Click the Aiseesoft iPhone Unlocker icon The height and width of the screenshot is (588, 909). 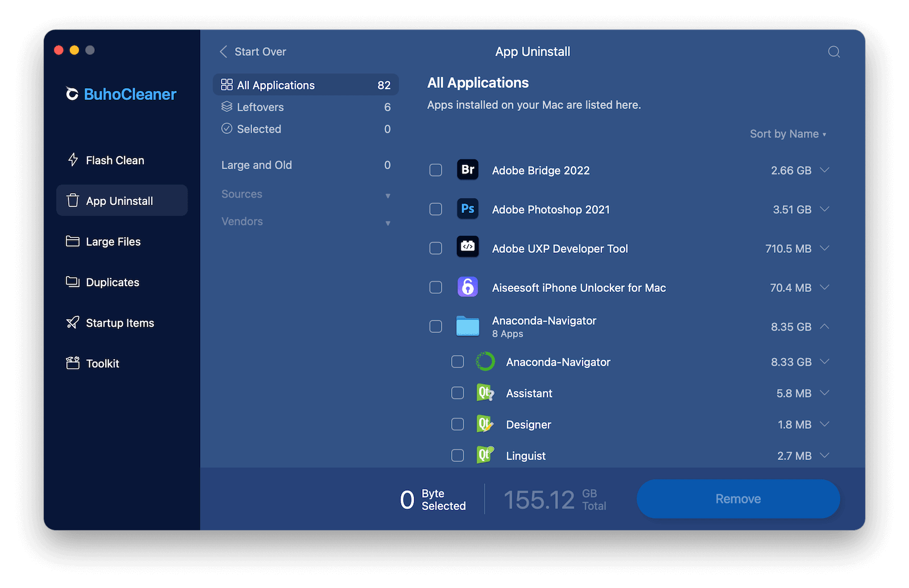pyautogui.click(x=468, y=287)
